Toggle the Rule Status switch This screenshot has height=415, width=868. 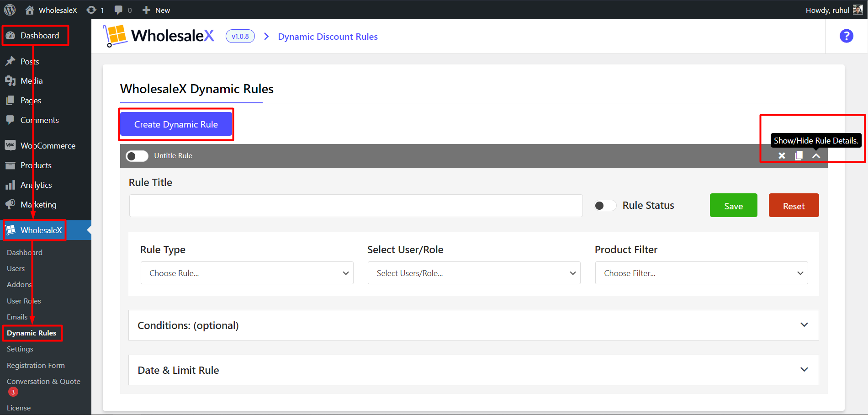pyautogui.click(x=605, y=206)
